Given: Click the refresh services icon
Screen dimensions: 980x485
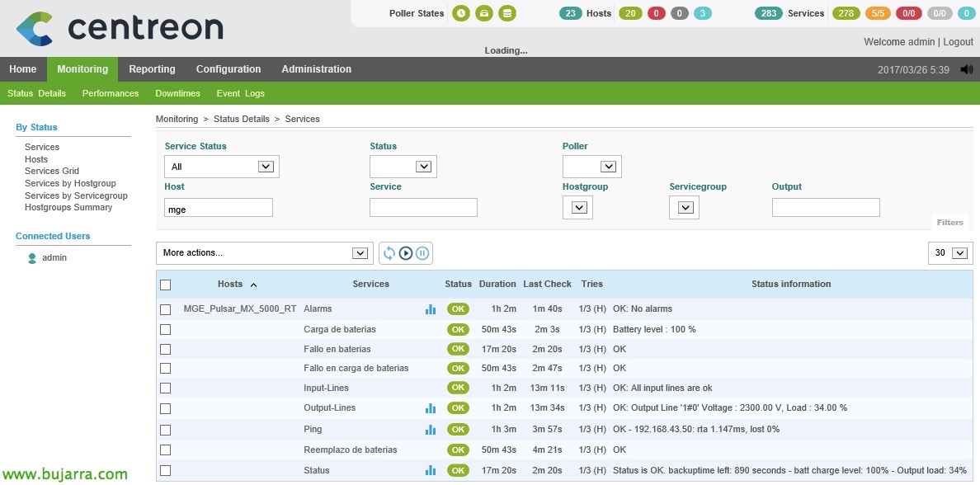Looking at the screenshot, I should 389,253.
